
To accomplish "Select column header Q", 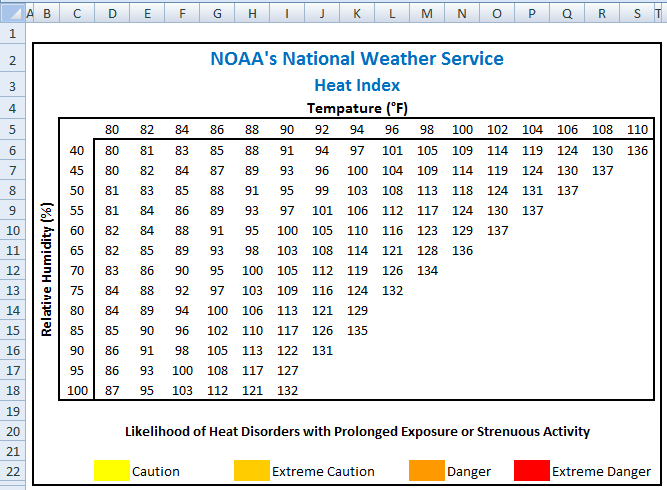I will pos(567,14).
